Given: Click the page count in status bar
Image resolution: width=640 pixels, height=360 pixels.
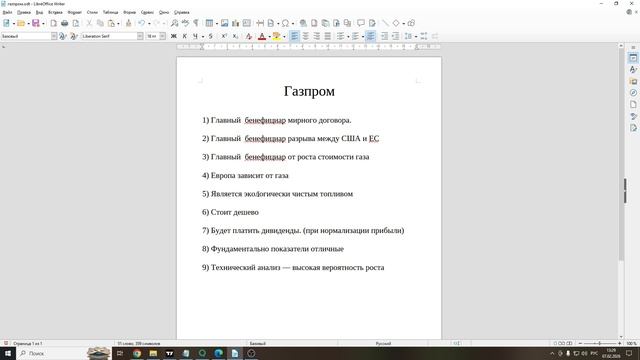Looking at the screenshot, I should click(28, 344).
